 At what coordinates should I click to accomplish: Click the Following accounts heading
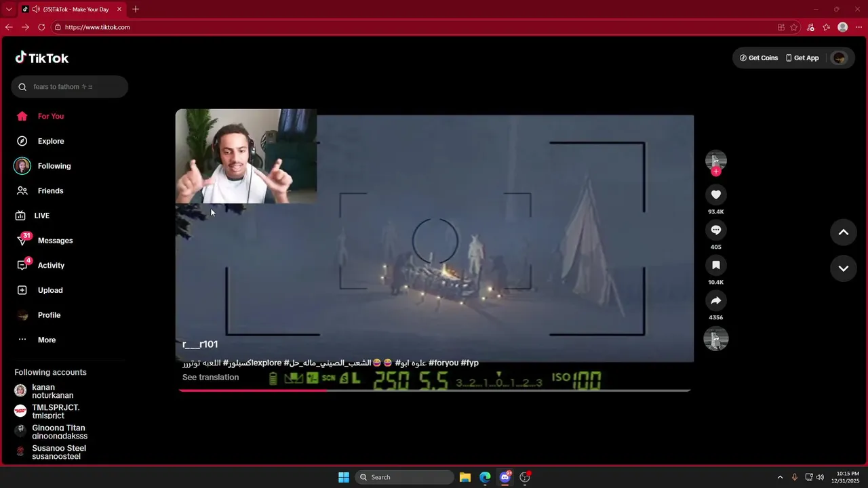coord(51,372)
